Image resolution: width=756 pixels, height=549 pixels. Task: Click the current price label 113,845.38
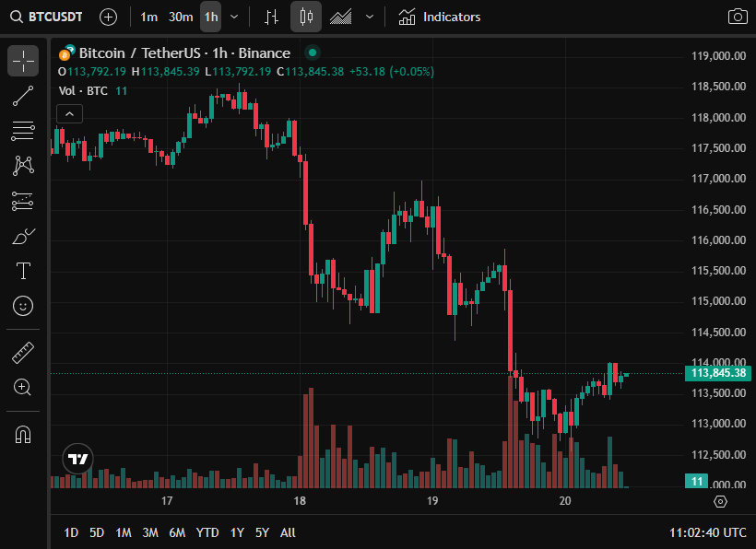718,373
